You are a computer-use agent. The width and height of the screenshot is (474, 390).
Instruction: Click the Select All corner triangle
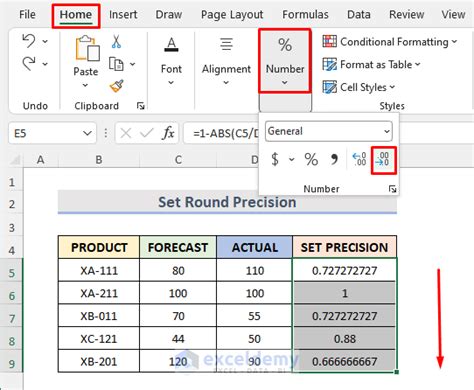point(15,160)
